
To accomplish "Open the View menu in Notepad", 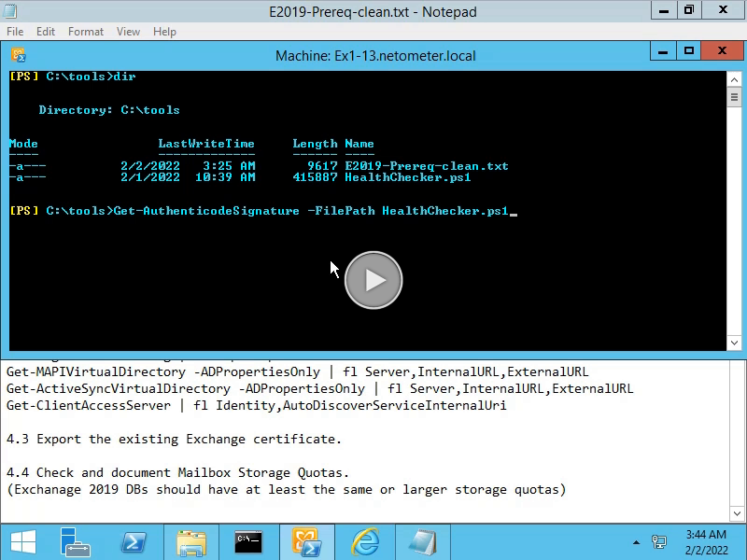I will tap(128, 32).
